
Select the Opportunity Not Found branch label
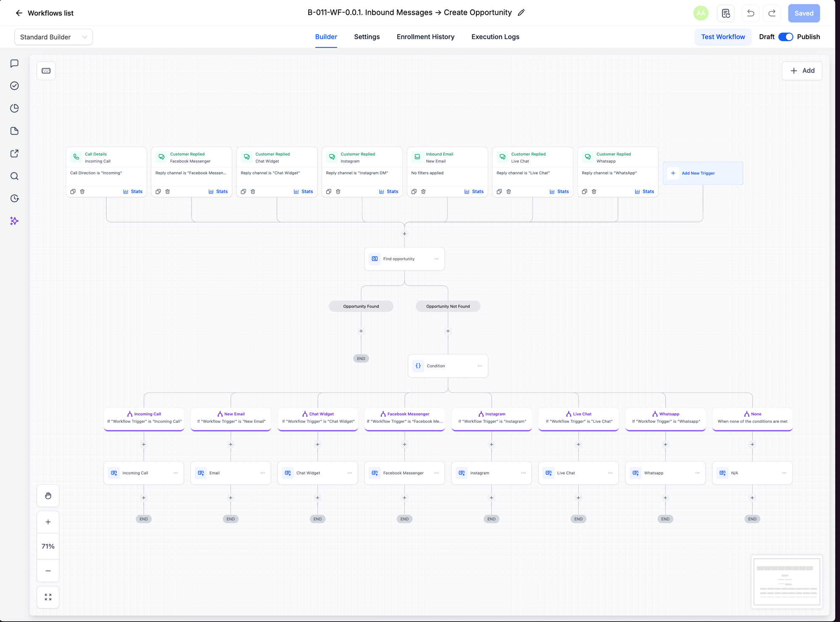(x=448, y=306)
